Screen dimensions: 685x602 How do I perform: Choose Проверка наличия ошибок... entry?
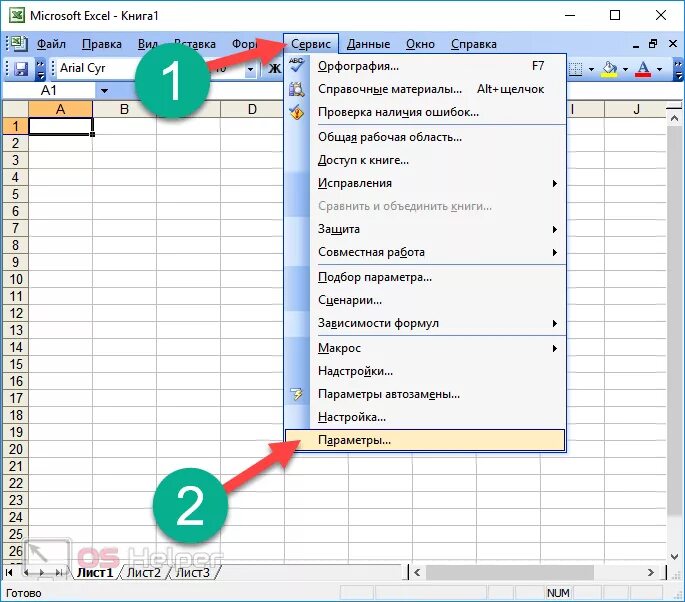(425, 112)
